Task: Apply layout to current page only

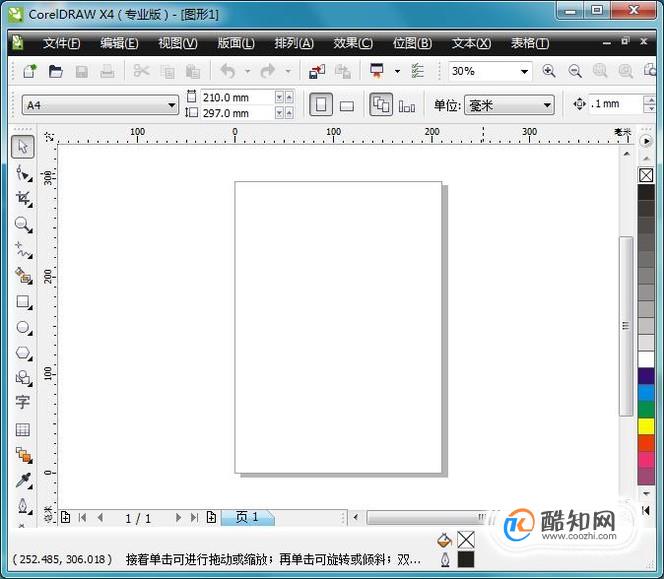Action: (407, 106)
